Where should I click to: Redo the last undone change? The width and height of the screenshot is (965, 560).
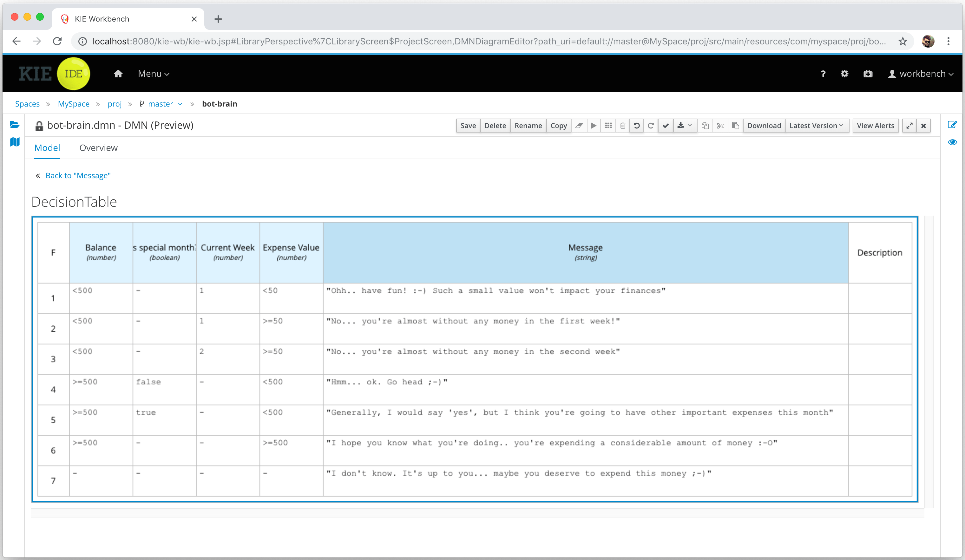point(651,126)
